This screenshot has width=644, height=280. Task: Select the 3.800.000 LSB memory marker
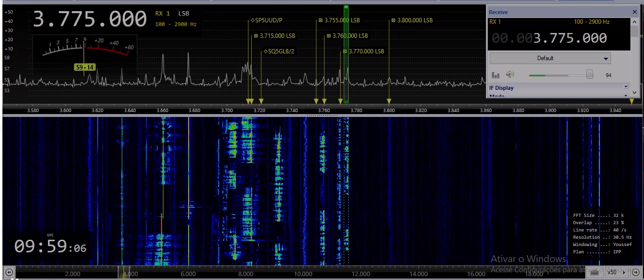[x=412, y=20]
